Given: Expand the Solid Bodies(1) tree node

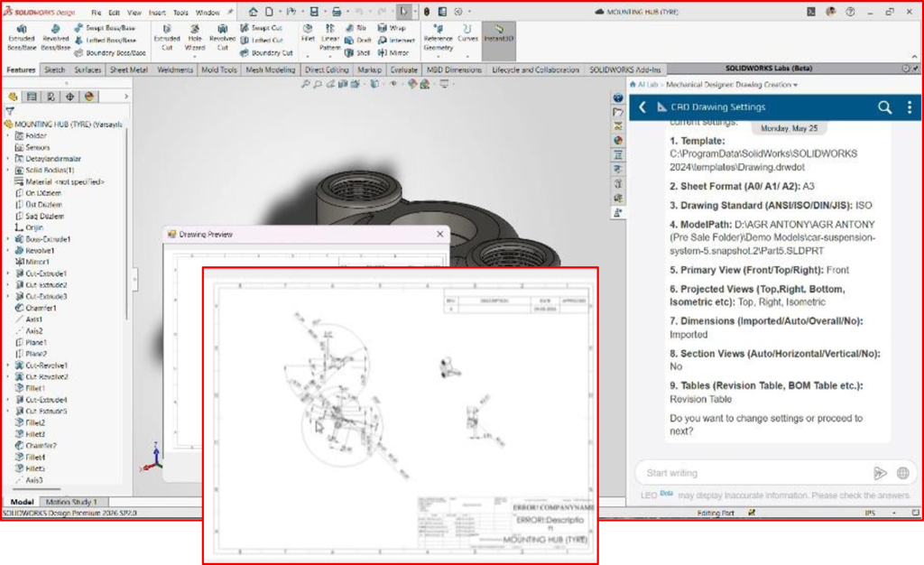Looking at the screenshot, I should [8, 171].
